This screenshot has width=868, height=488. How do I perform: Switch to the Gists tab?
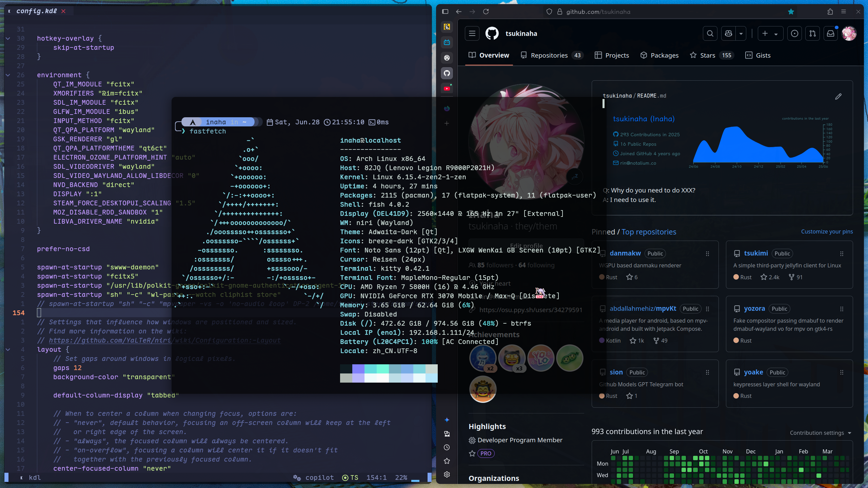[x=758, y=55]
